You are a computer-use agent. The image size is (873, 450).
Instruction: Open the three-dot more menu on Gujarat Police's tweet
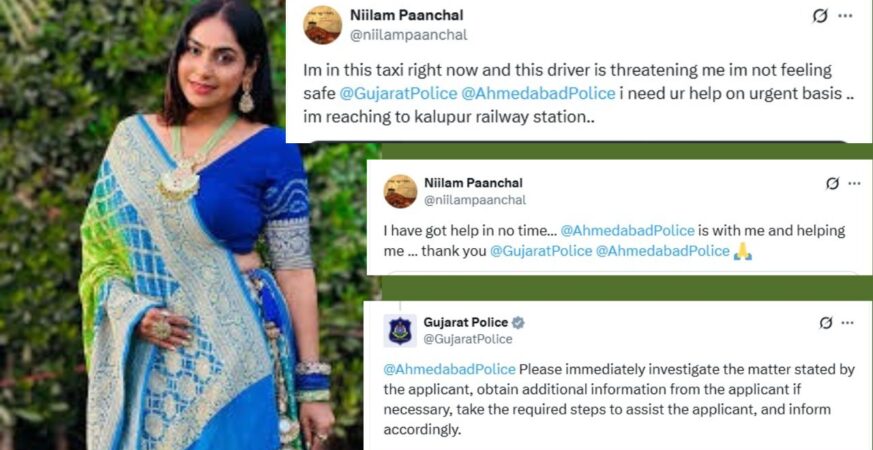(847, 322)
